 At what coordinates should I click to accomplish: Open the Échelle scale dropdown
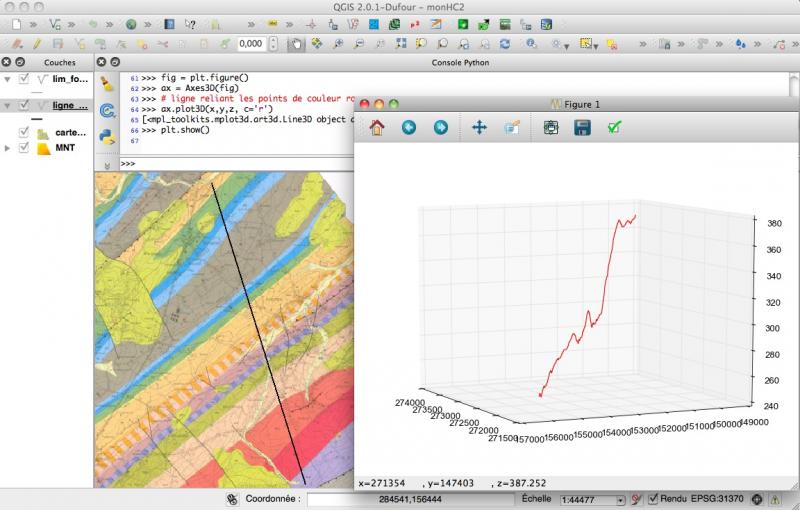click(x=621, y=498)
